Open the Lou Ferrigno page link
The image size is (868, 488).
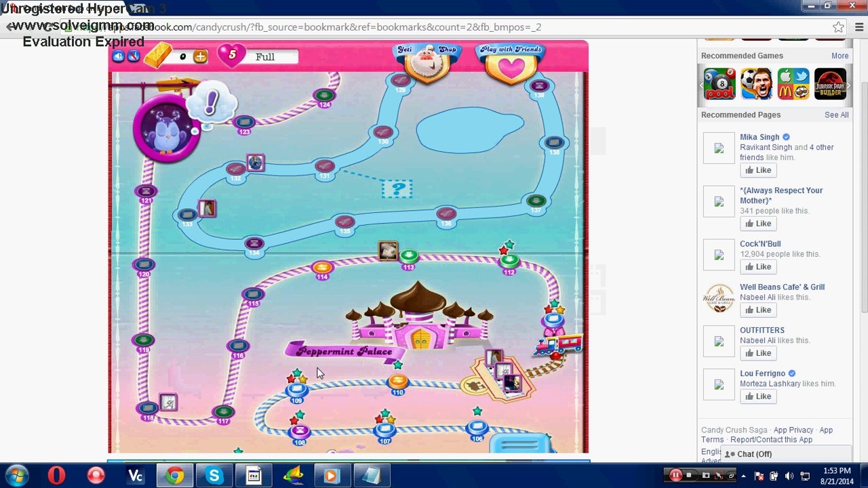762,373
